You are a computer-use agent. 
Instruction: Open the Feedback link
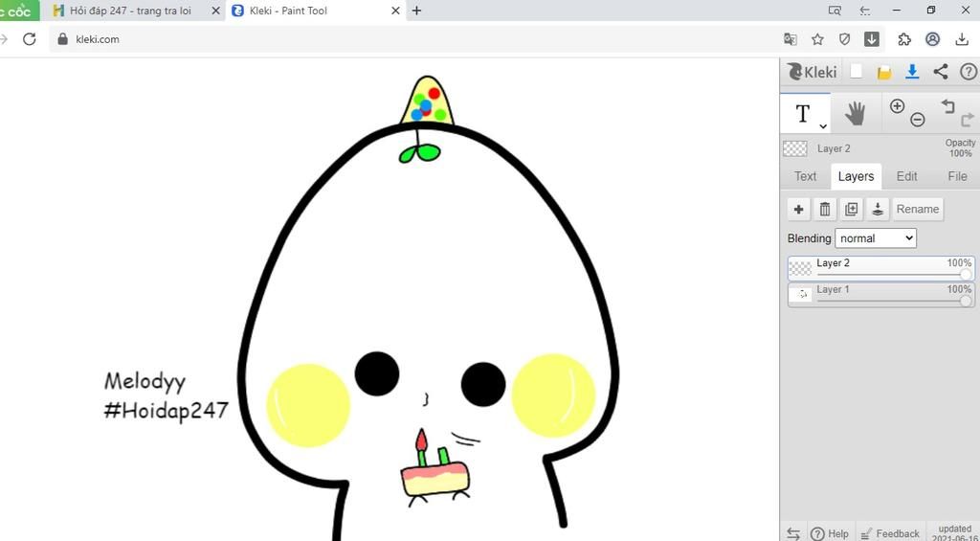click(890, 533)
